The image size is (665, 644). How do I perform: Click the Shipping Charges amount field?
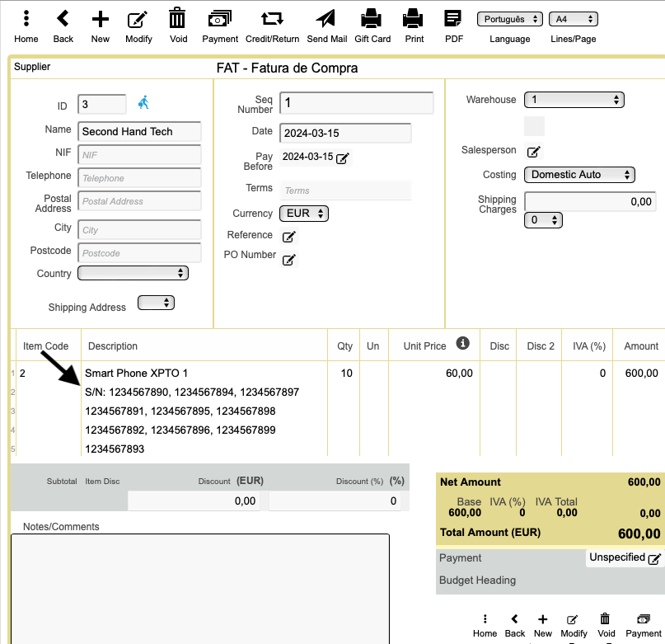click(x=590, y=201)
